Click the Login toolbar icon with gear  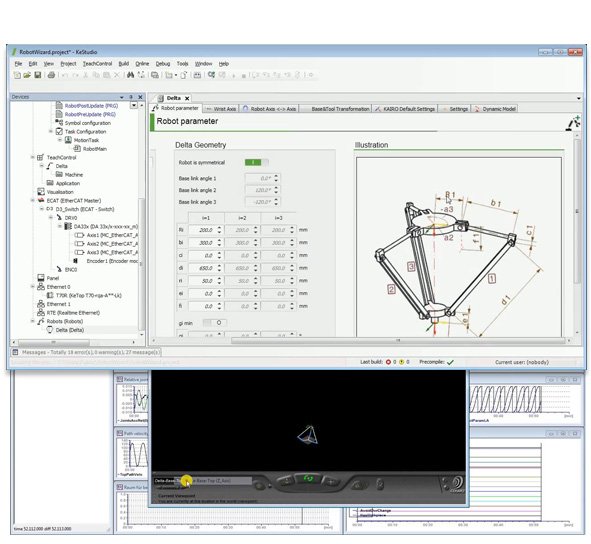(x=211, y=75)
